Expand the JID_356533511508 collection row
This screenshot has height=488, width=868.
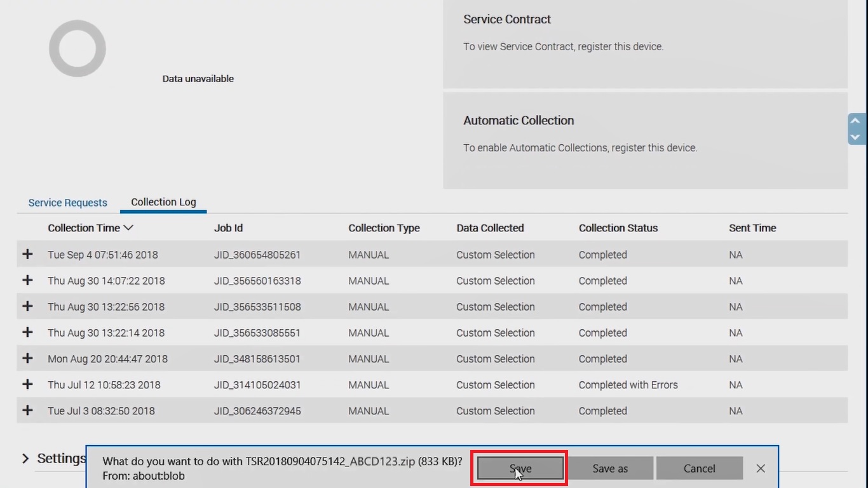point(27,306)
